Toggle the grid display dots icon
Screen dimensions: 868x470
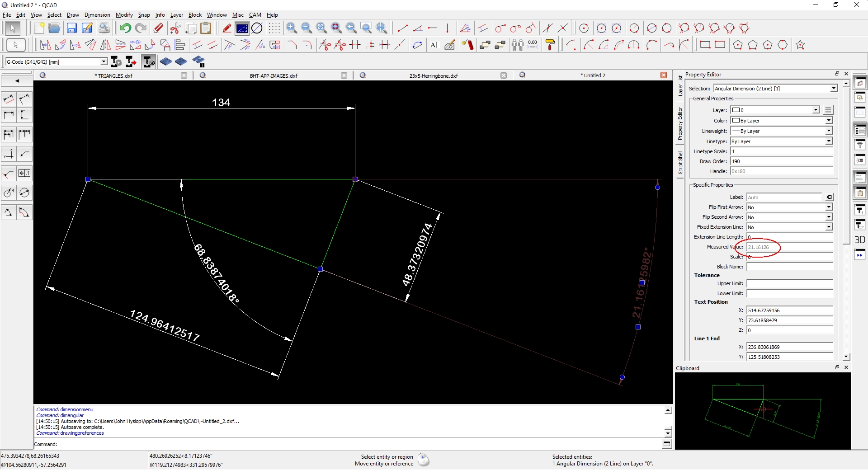pyautogui.click(x=274, y=28)
